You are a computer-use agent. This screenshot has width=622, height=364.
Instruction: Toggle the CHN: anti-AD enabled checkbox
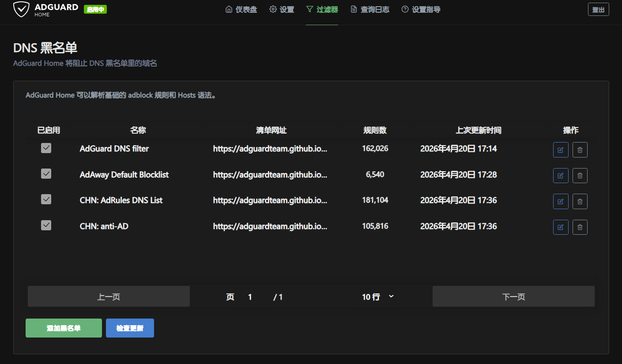pyautogui.click(x=46, y=225)
